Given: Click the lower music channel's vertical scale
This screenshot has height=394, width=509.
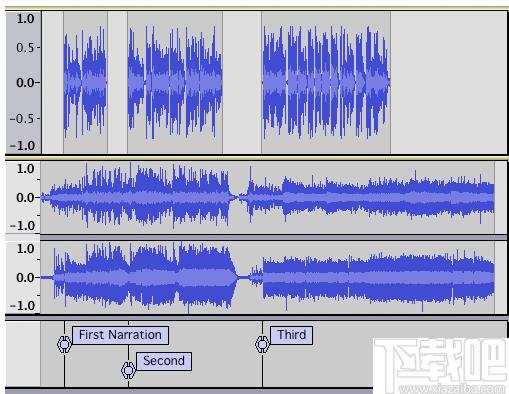Looking at the screenshot, I should [x=23, y=277].
